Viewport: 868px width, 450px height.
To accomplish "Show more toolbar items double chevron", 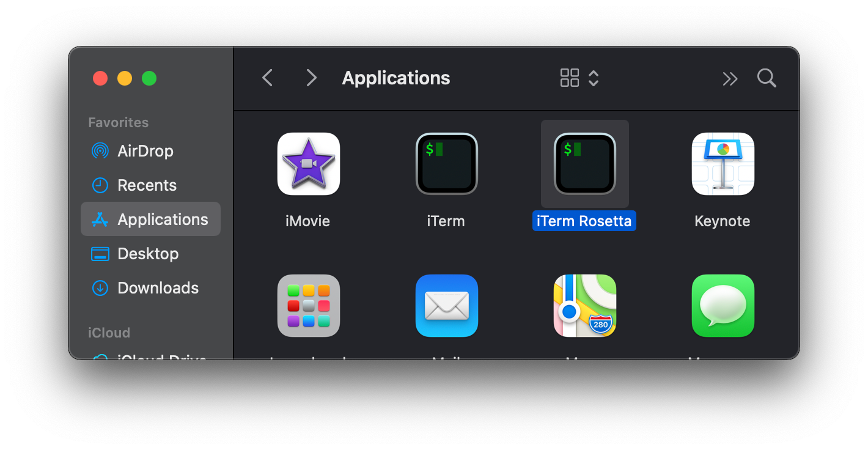I will point(730,78).
